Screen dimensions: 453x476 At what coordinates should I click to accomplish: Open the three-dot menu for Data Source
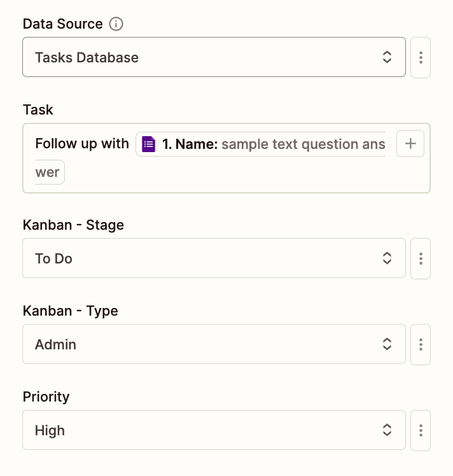point(421,57)
